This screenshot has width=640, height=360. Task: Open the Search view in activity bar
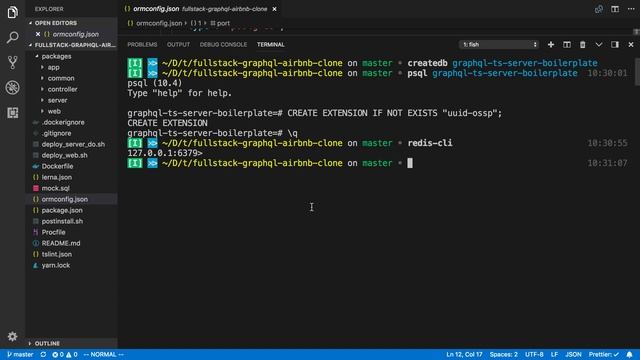point(12,38)
